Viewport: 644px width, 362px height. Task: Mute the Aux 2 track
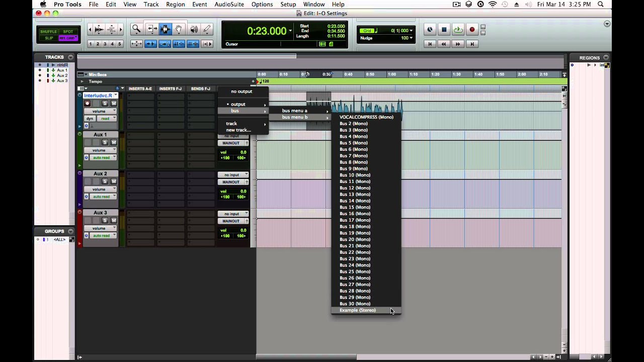point(114,182)
